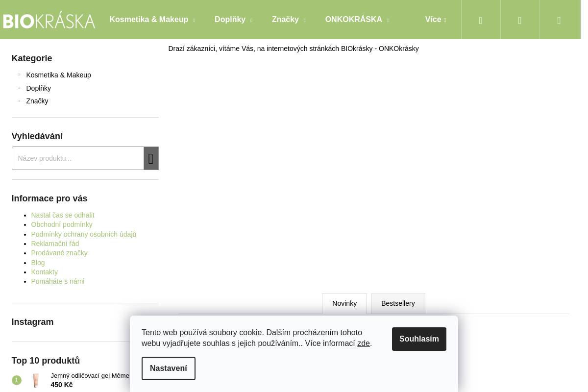This screenshot has width=588, height=392.
Task: Open Obchodní podmínky link
Action: coord(62,224)
